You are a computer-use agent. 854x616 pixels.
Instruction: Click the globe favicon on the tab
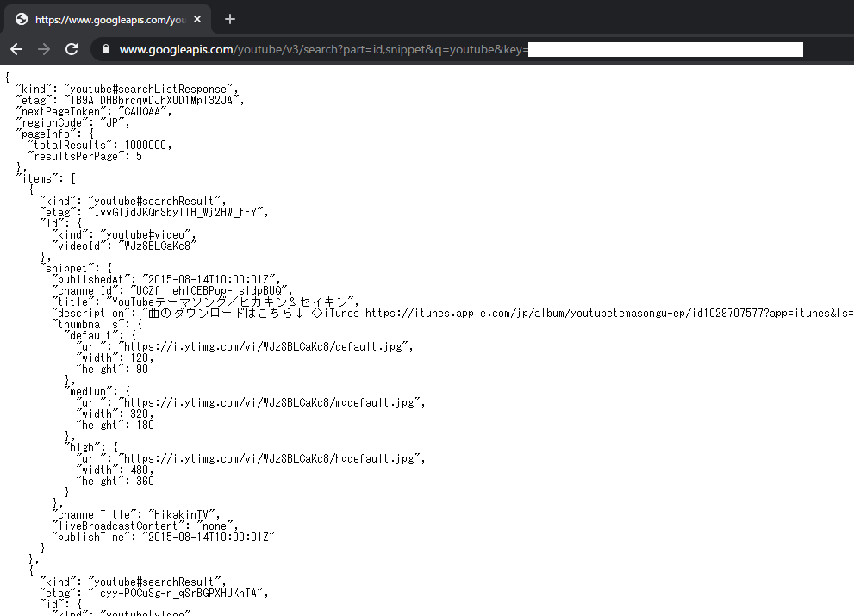click(x=22, y=19)
